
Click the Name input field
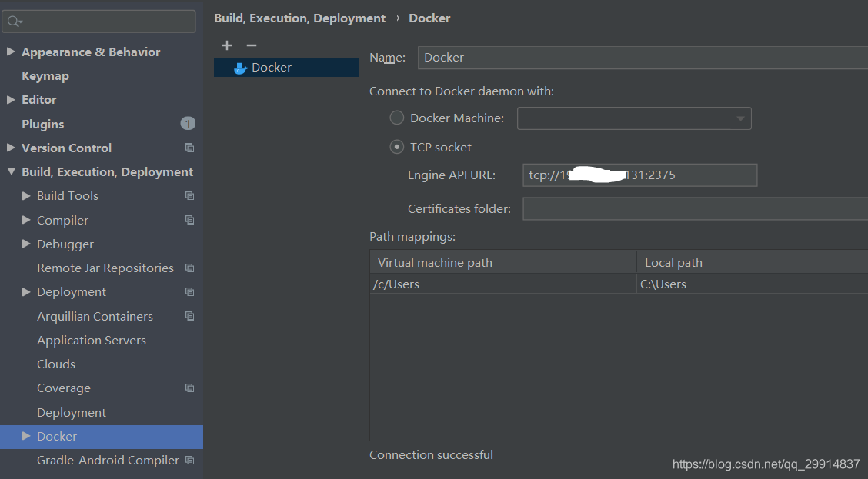click(643, 58)
